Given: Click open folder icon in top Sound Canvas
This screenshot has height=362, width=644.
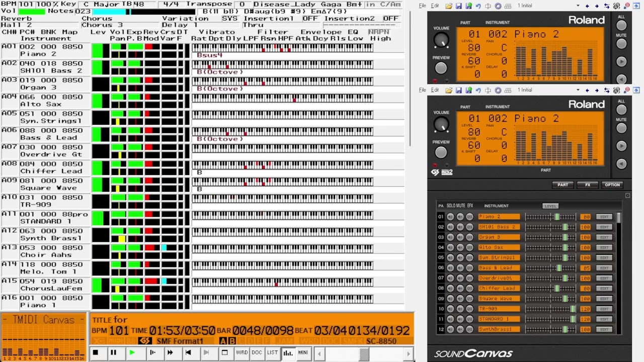Looking at the screenshot, I should point(449,6).
